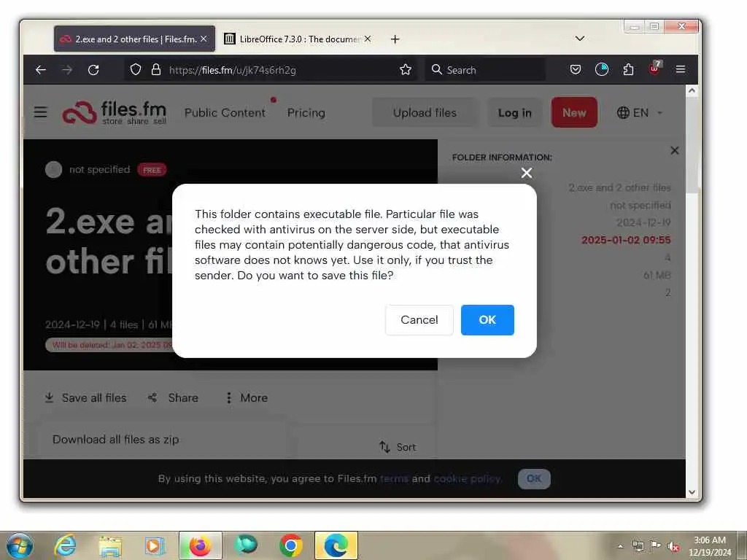Launch Internet Explorer from taskbar
The width and height of the screenshot is (747, 560).
click(65, 545)
